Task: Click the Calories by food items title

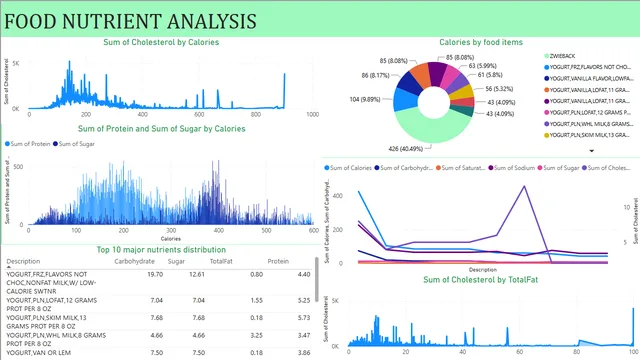Action: click(x=481, y=42)
